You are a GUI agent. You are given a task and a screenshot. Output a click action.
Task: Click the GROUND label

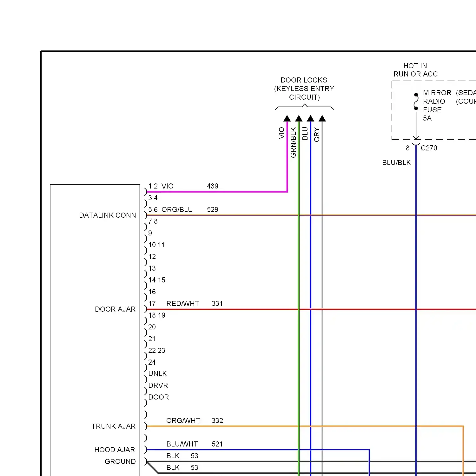[x=120, y=461]
